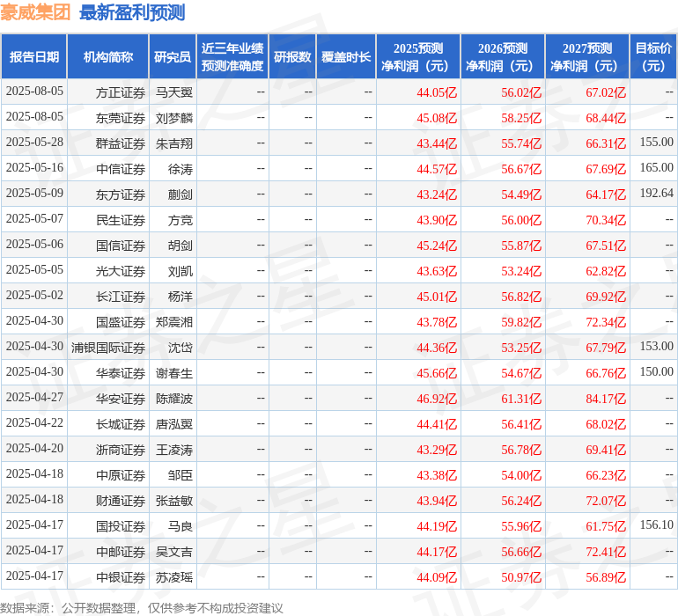Click the target price 192.64
Image resolution: width=678 pixels, height=616 pixels.
click(656, 193)
